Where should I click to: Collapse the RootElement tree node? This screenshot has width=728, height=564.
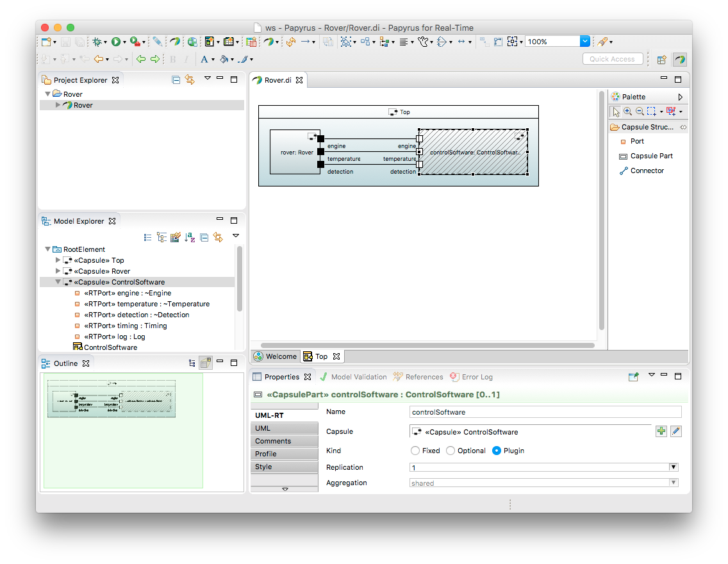coord(47,249)
